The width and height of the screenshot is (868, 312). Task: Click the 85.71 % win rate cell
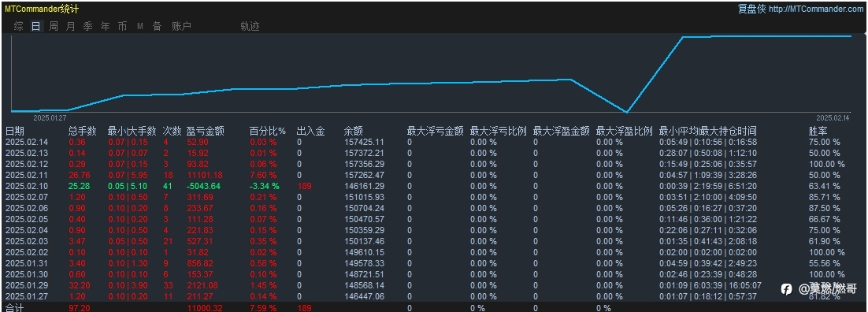(x=824, y=197)
